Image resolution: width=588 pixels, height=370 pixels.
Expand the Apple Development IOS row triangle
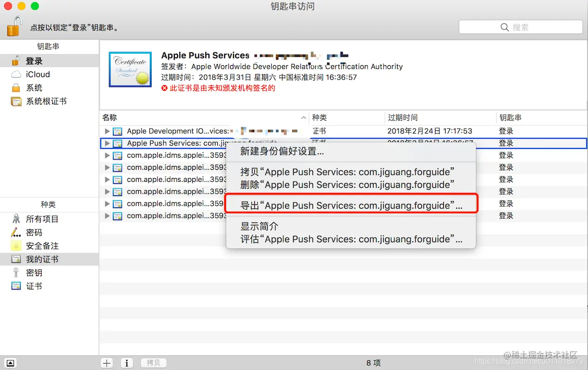(107, 131)
